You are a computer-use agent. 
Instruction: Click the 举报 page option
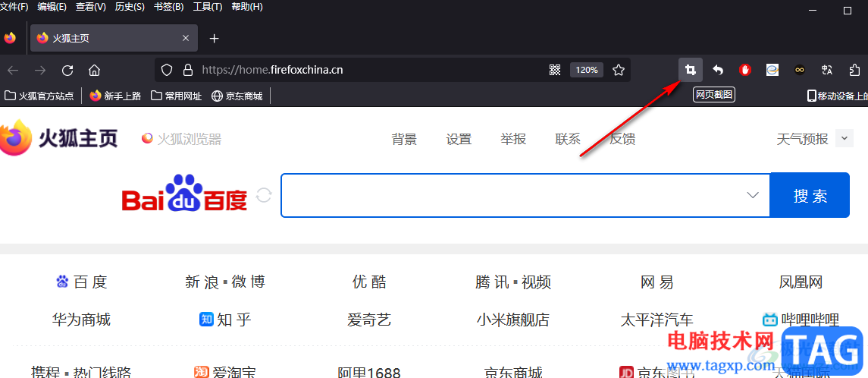[x=513, y=139]
